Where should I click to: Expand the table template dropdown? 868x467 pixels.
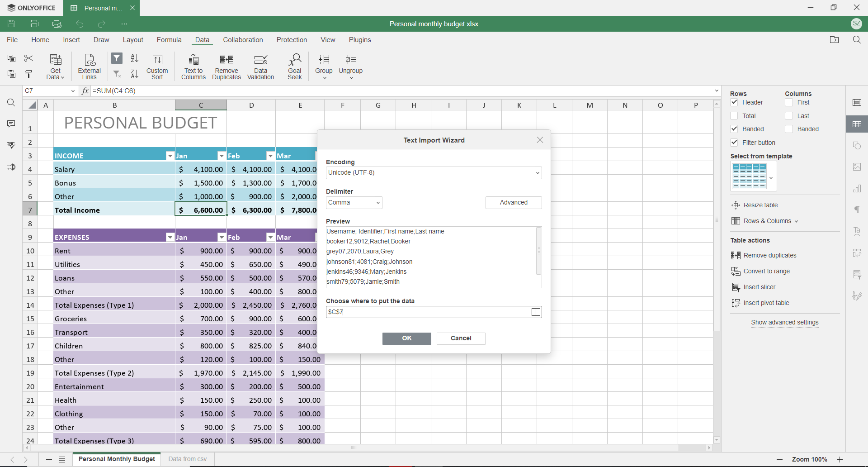click(x=771, y=177)
